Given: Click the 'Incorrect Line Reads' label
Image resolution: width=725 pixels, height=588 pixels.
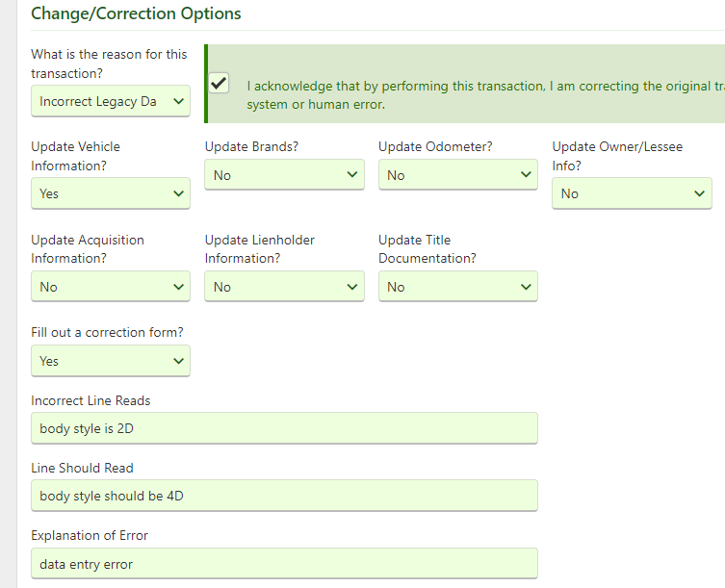Looking at the screenshot, I should [x=91, y=400].
